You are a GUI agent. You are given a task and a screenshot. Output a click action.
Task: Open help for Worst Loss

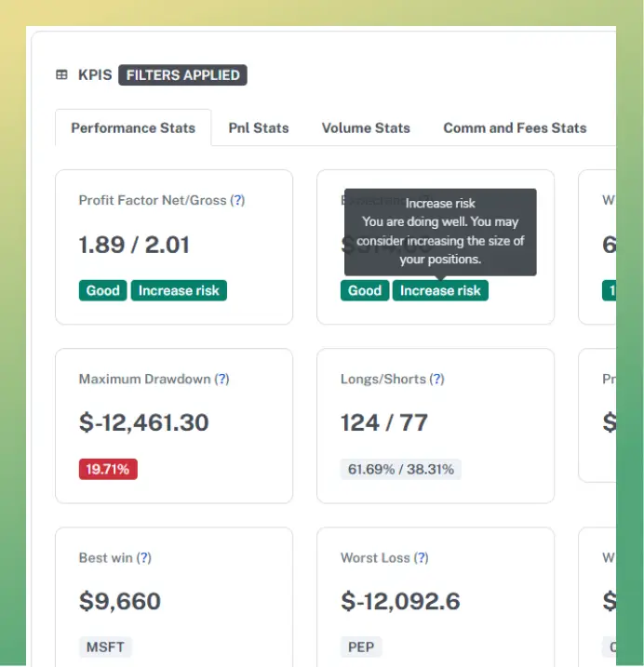[x=422, y=557]
